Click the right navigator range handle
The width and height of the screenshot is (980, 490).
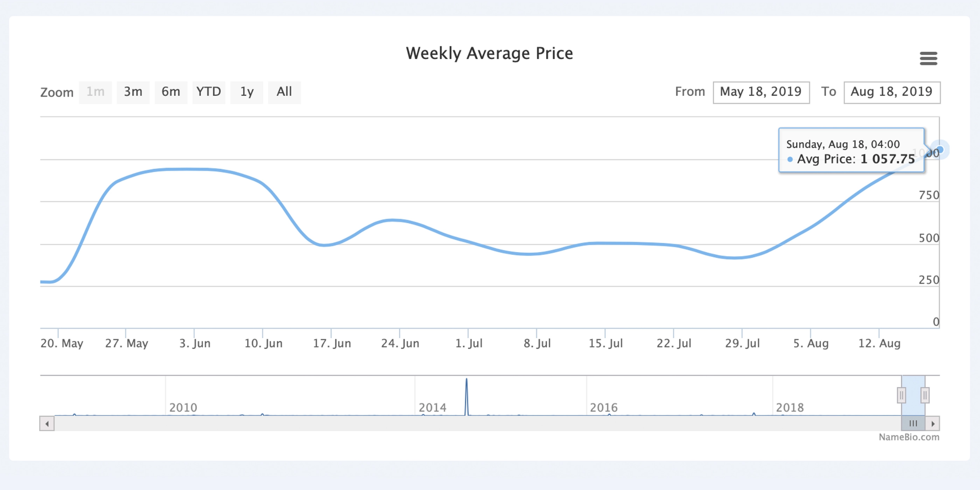click(x=925, y=395)
